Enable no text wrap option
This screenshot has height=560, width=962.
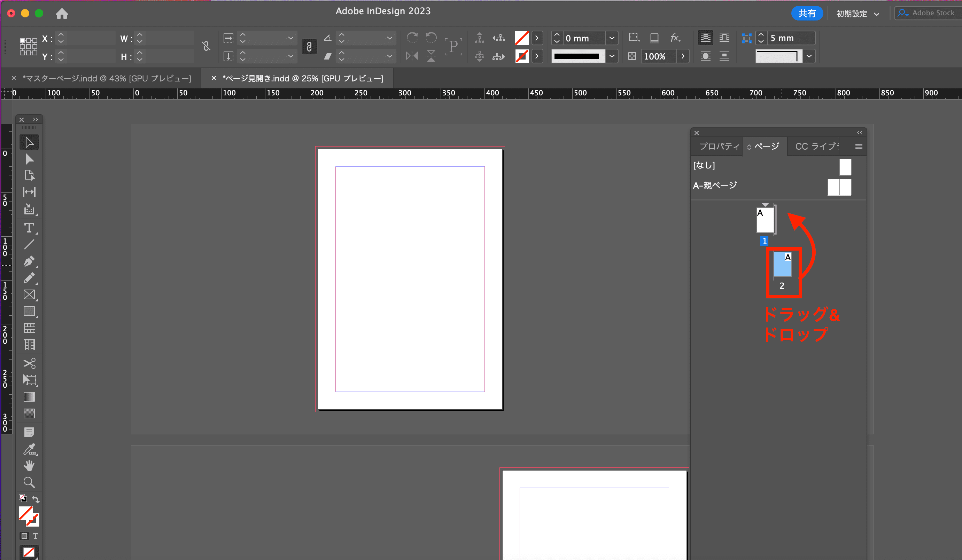tap(705, 38)
